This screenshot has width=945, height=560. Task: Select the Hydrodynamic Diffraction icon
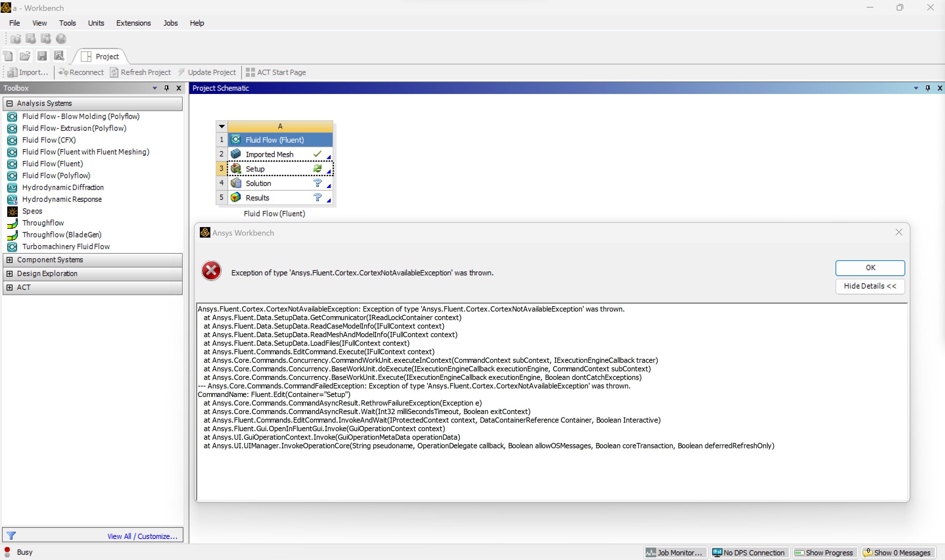coord(12,188)
